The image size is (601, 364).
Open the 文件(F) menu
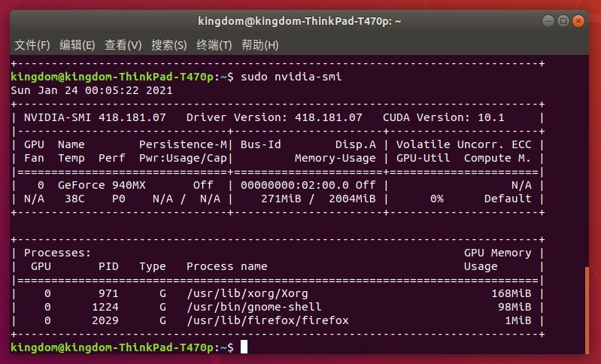point(32,45)
